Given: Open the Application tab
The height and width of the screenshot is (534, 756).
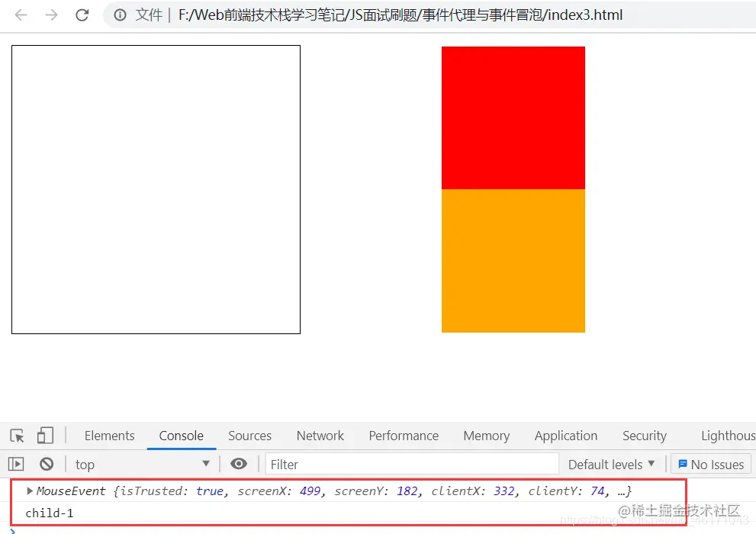Looking at the screenshot, I should [x=565, y=436].
